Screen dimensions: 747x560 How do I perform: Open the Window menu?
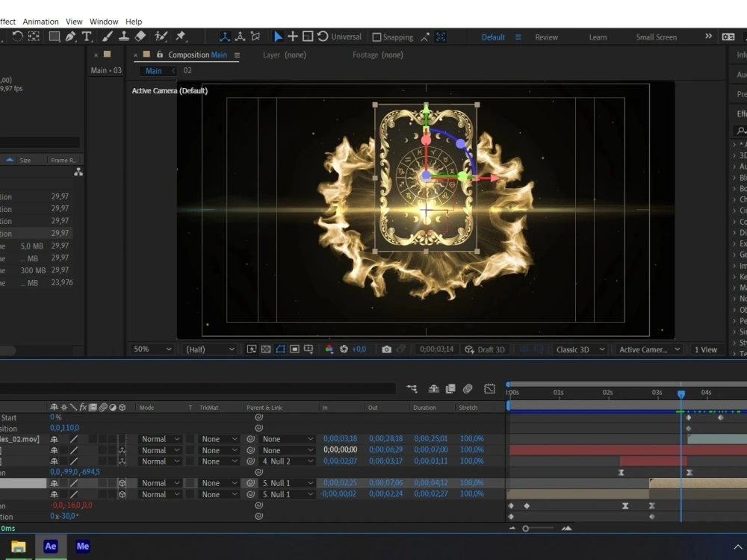click(x=104, y=22)
